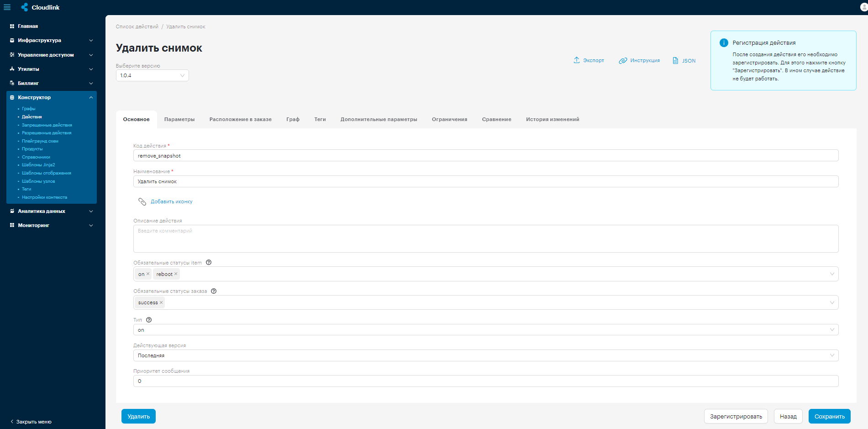Switch to the Параметры tab
This screenshot has width=868, height=429.
(179, 119)
